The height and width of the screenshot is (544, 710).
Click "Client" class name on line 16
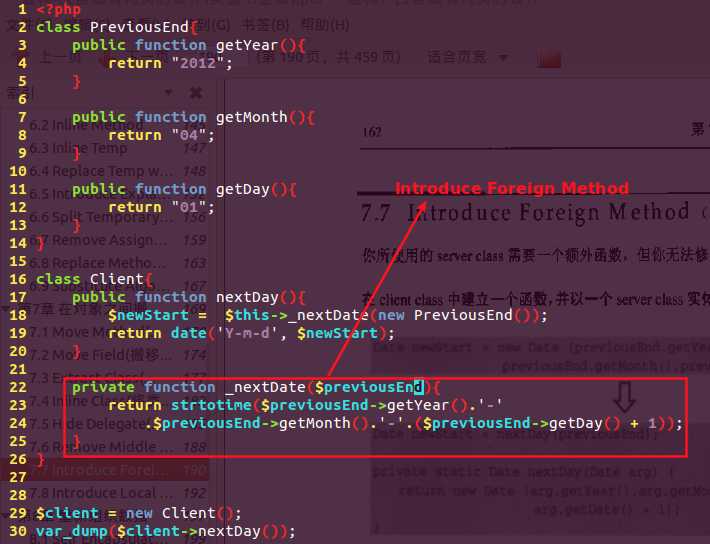coord(116,279)
